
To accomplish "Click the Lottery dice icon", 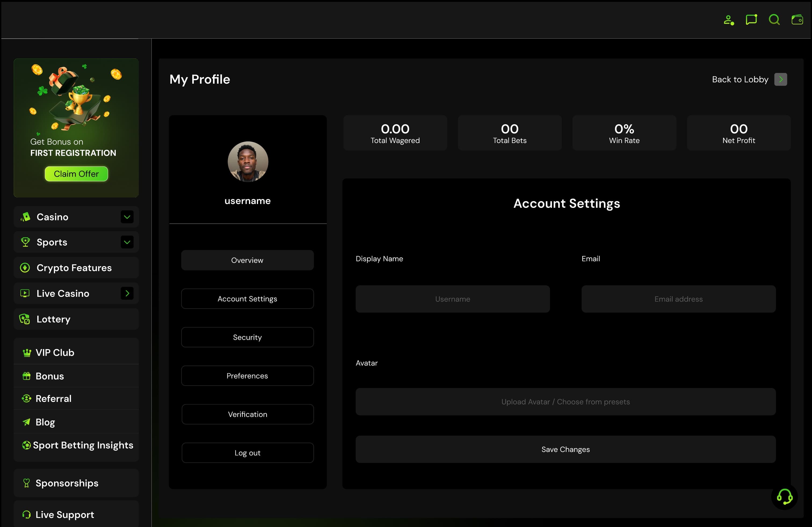I will point(24,319).
